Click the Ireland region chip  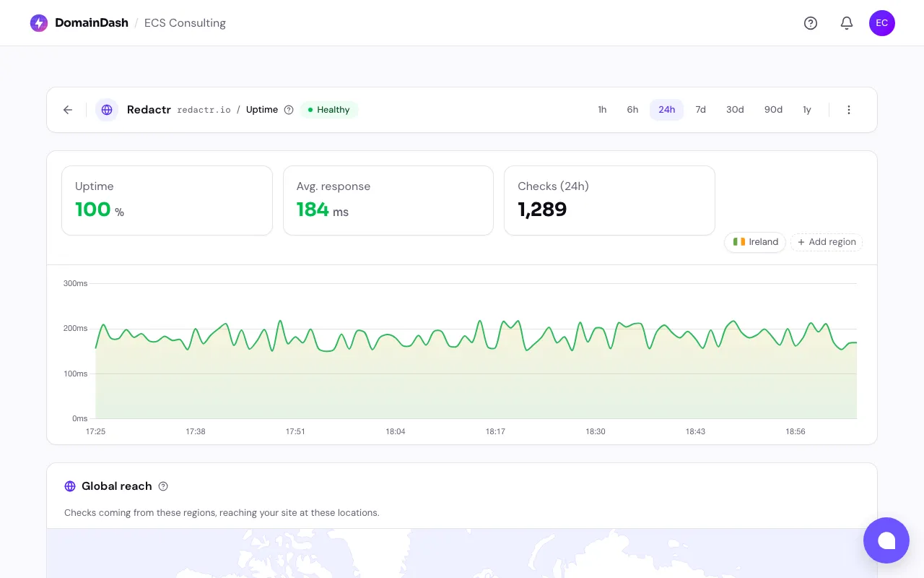(x=755, y=242)
